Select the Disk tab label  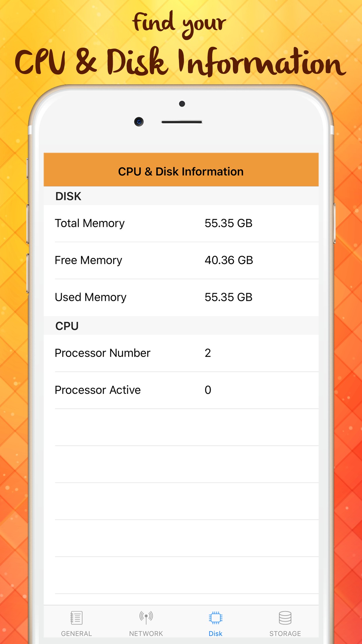click(x=215, y=633)
